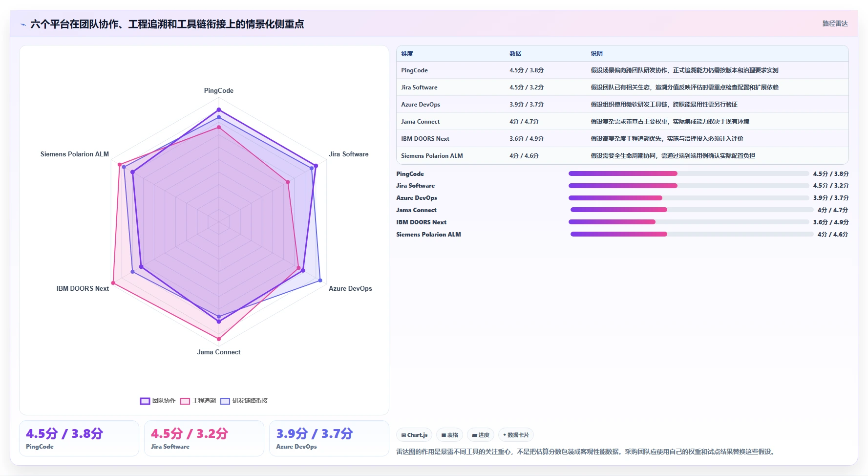Viewport: 868px width, 476px height.
Task: Click the Azure DevOps axis label on the radar
Action: 350,289
